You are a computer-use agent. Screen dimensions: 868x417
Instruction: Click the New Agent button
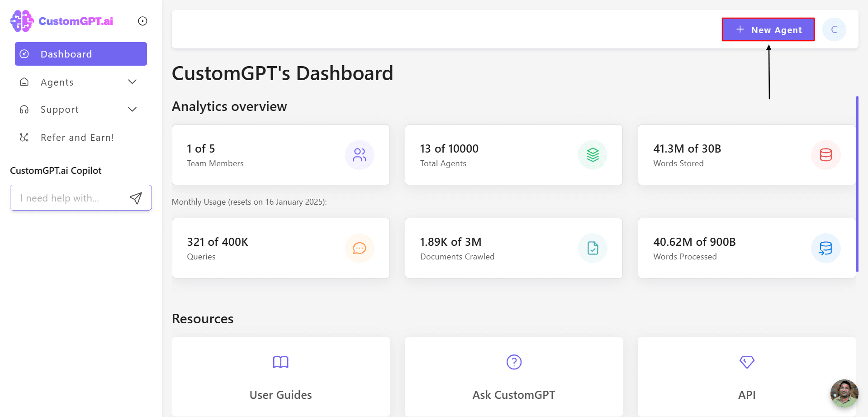pyautogui.click(x=768, y=30)
